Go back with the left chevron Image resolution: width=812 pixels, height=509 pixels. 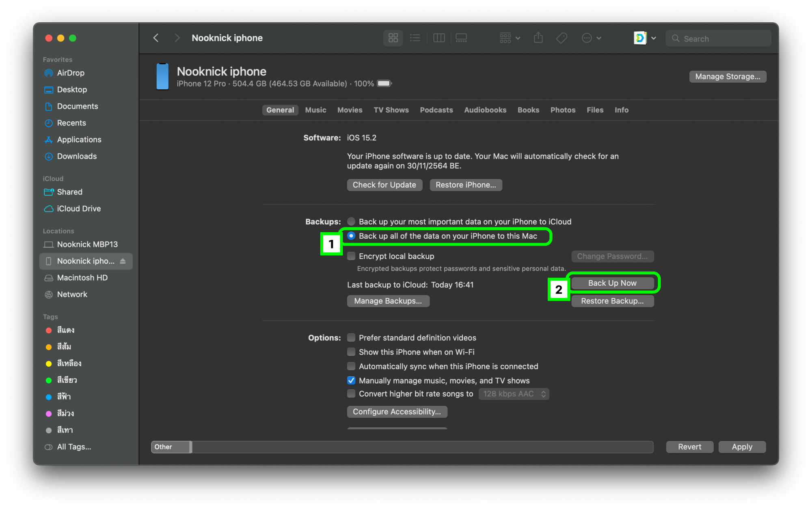[156, 38]
